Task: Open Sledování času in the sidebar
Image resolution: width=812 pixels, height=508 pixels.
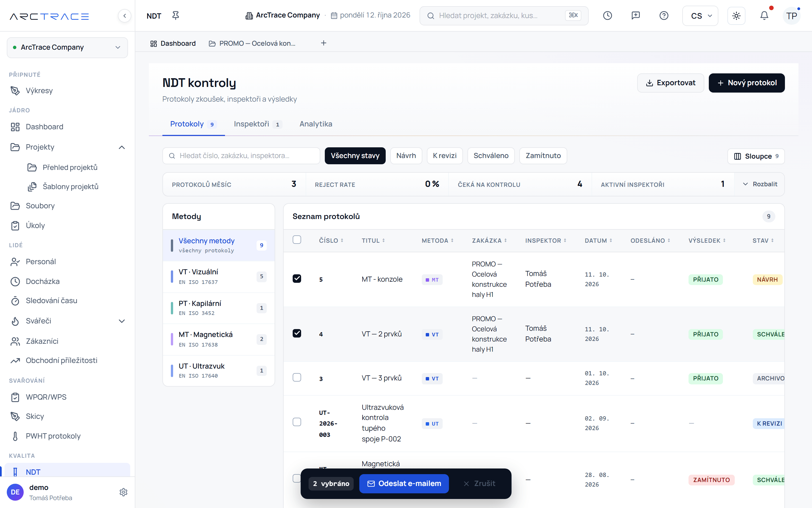Action: pyautogui.click(x=67, y=300)
